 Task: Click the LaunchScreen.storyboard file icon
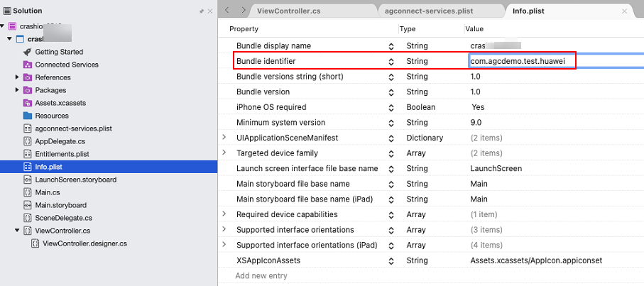[27, 180]
